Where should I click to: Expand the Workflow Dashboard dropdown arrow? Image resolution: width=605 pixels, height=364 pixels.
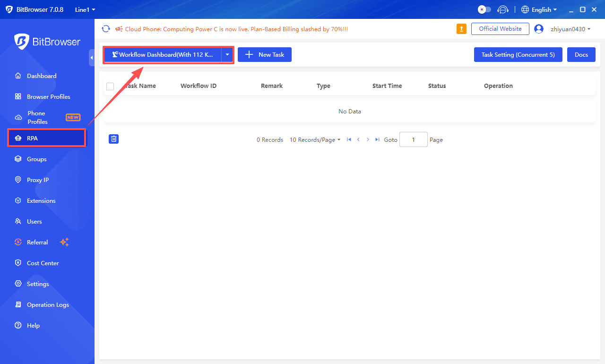click(x=227, y=55)
